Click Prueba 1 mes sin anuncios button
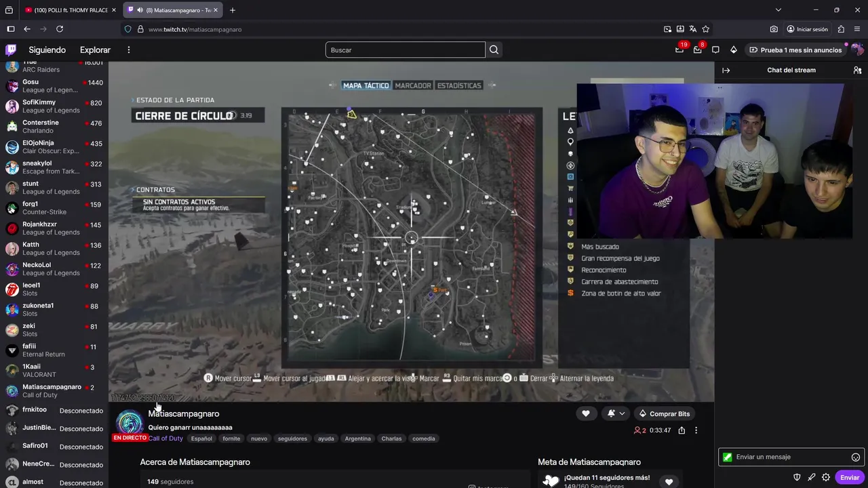This screenshot has width=868, height=488. point(795,49)
